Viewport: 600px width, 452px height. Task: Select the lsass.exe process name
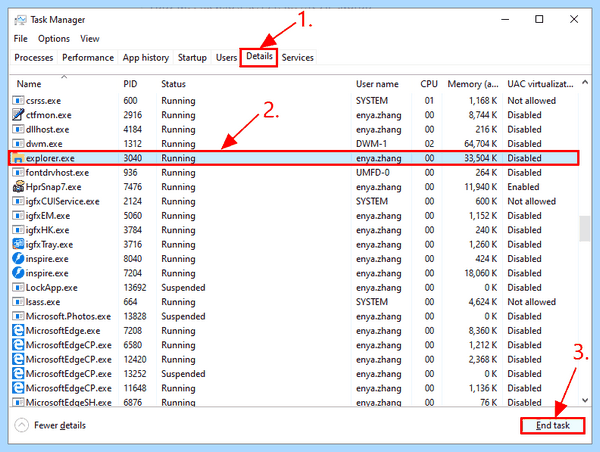pos(43,302)
